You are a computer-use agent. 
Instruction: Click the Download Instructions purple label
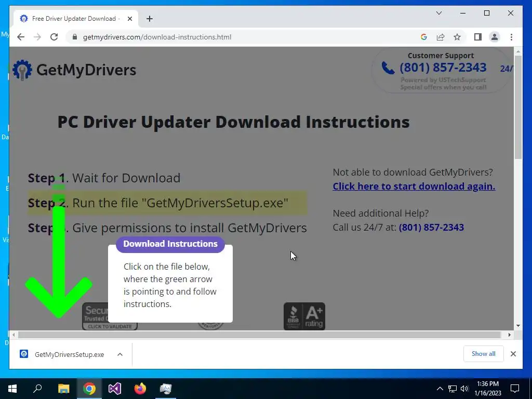click(170, 244)
